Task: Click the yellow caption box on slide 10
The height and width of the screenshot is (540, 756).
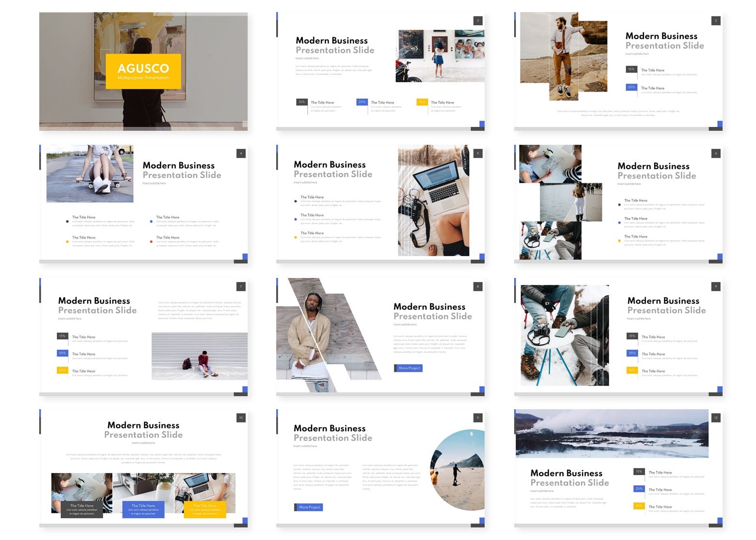Action: 205,509
